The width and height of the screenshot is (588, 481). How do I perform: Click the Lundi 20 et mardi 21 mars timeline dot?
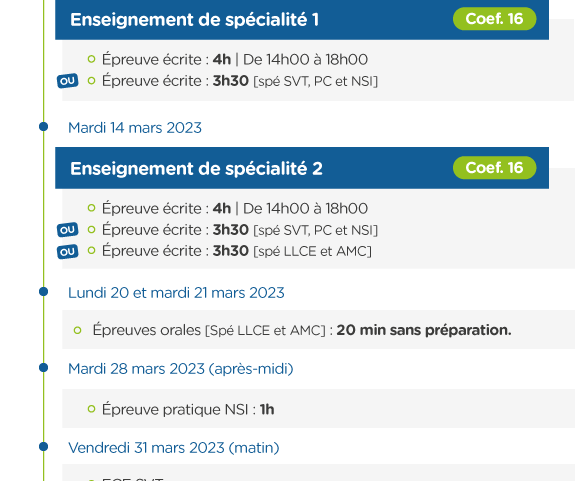44,291
